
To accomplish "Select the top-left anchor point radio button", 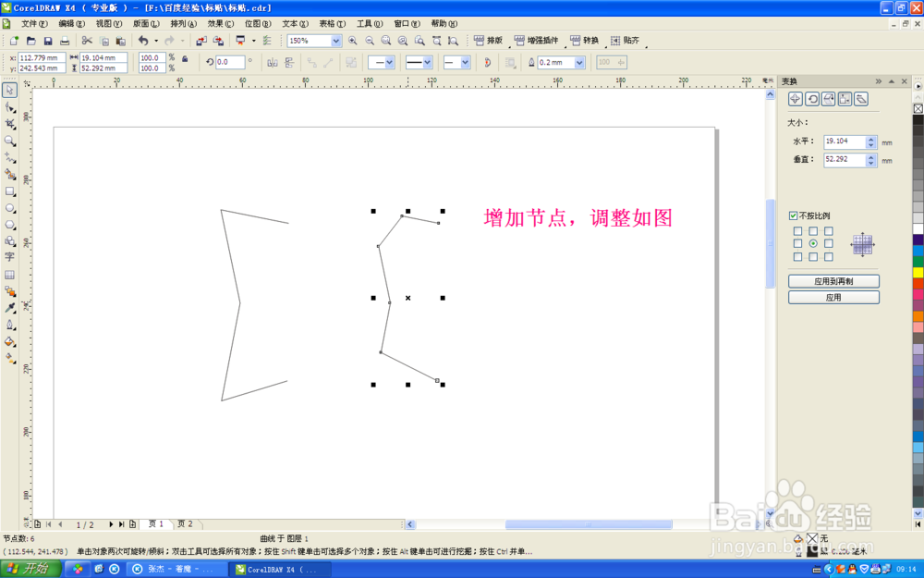I will (x=797, y=230).
